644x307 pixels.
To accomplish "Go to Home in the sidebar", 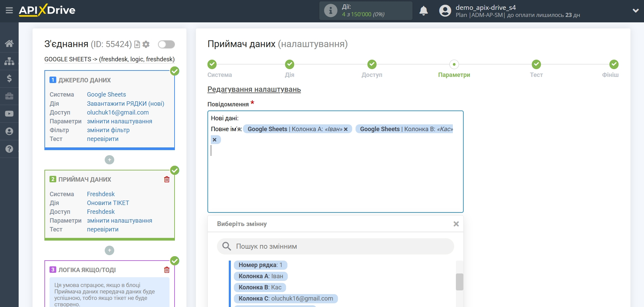I will point(9,43).
